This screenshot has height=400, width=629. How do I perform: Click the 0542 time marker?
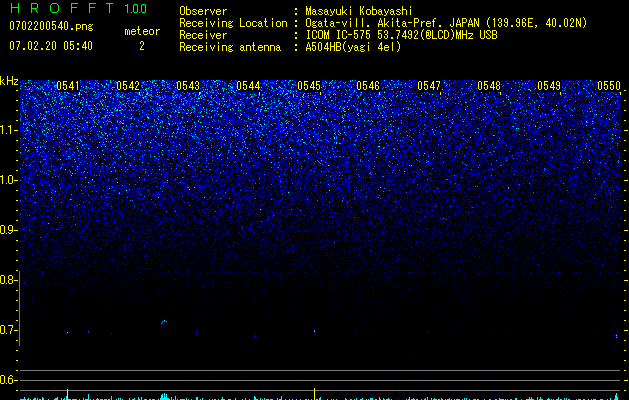[x=128, y=86]
